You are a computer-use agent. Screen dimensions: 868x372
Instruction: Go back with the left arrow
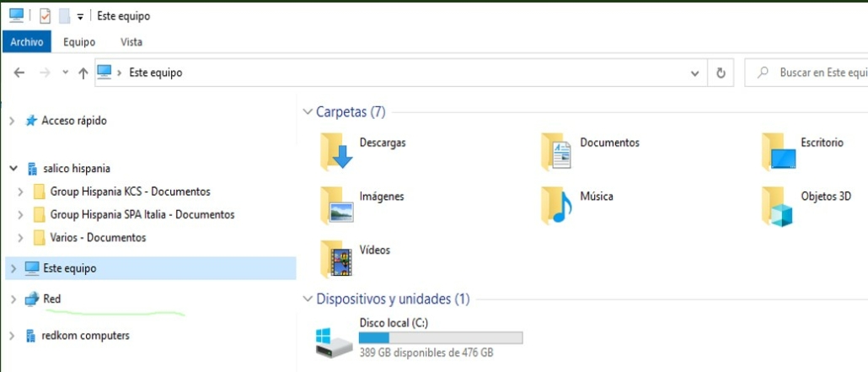pos(19,73)
